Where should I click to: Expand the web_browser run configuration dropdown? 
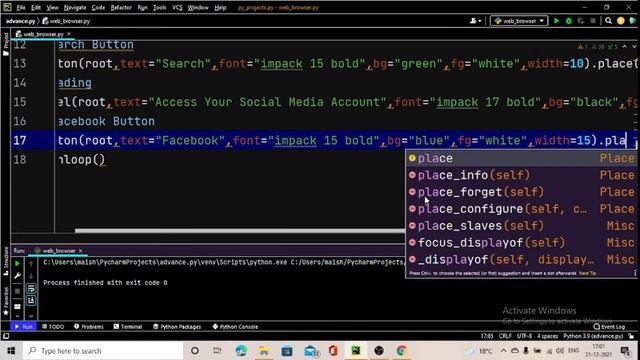519,21
